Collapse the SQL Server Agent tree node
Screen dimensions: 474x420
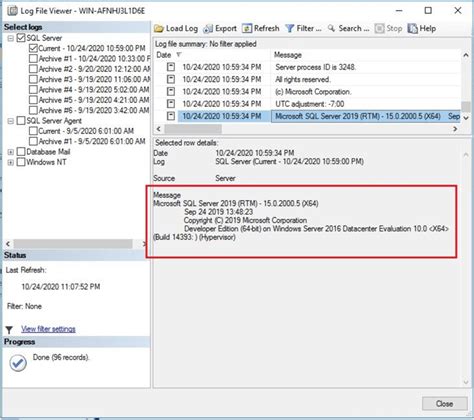click(11, 121)
